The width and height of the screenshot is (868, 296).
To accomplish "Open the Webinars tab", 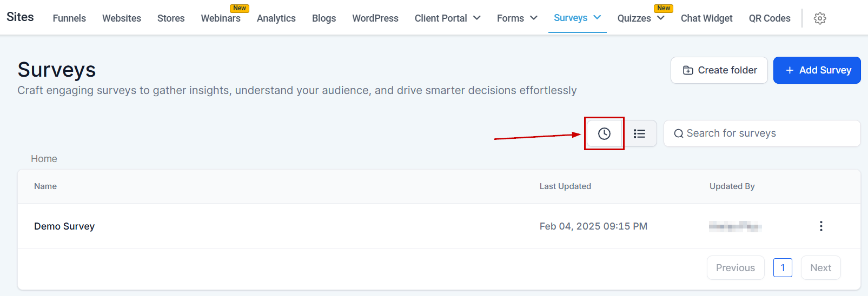I will click(x=221, y=18).
